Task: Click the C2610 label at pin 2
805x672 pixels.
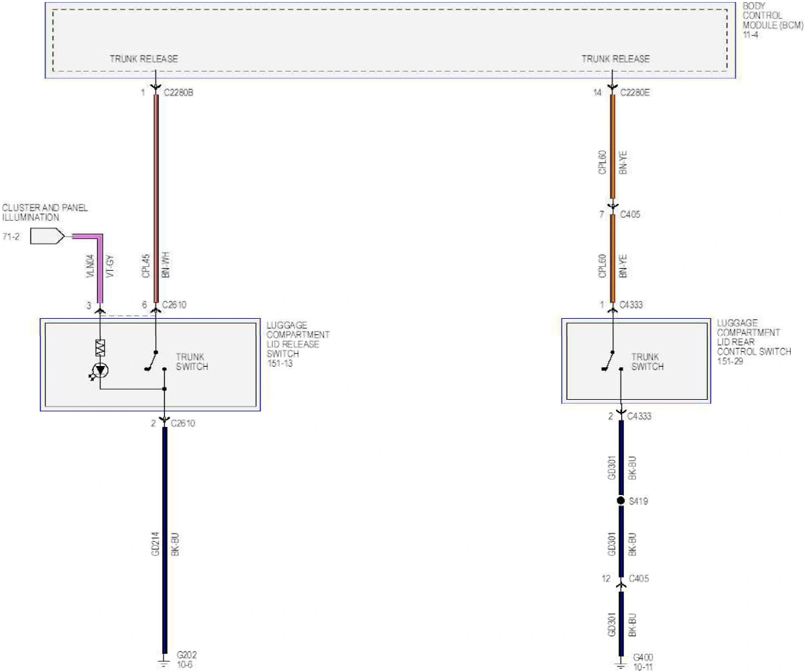Action: click(x=183, y=423)
